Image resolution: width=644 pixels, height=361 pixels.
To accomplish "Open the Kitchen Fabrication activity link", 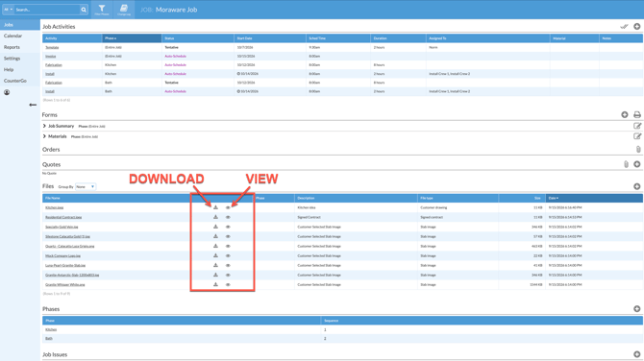I will tap(54, 65).
